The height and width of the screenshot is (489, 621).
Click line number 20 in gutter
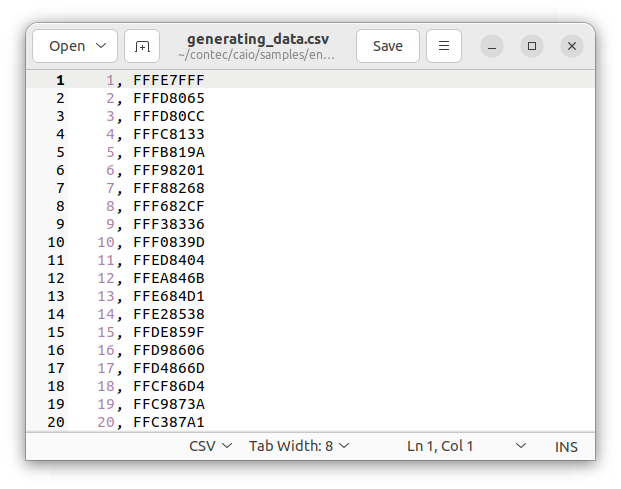[56, 422]
